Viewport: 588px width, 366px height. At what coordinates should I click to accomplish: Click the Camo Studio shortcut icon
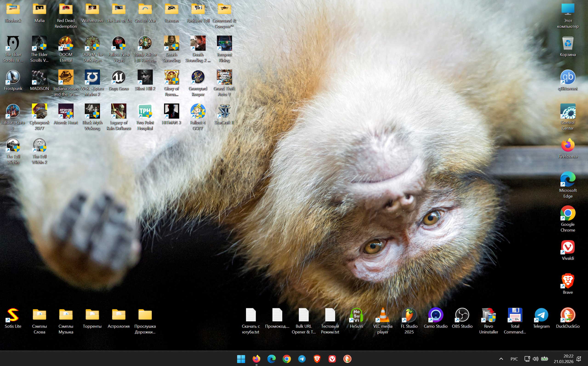point(436,315)
